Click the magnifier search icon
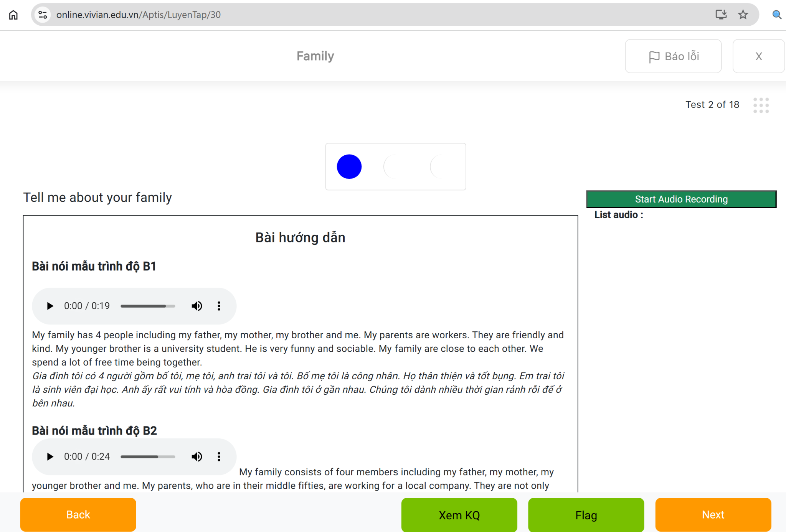Viewport: 786px width, 532px height. pyautogui.click(x=776, y=15)
